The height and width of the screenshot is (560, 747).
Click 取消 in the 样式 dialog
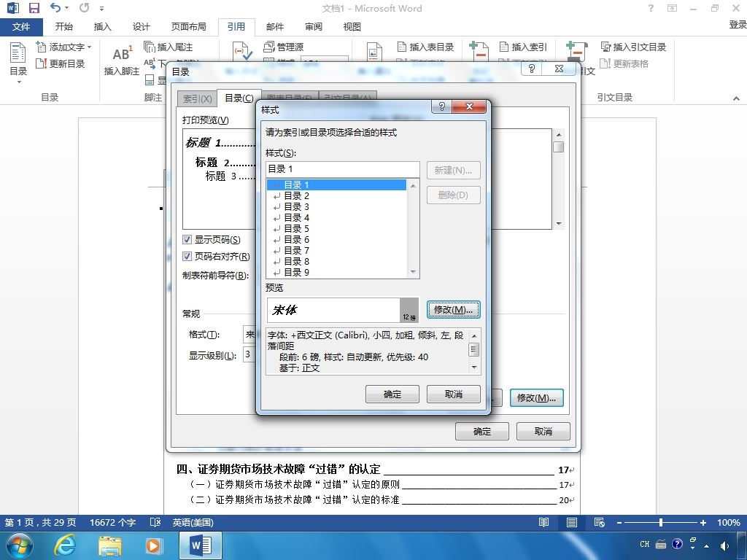tap(454, 394)
